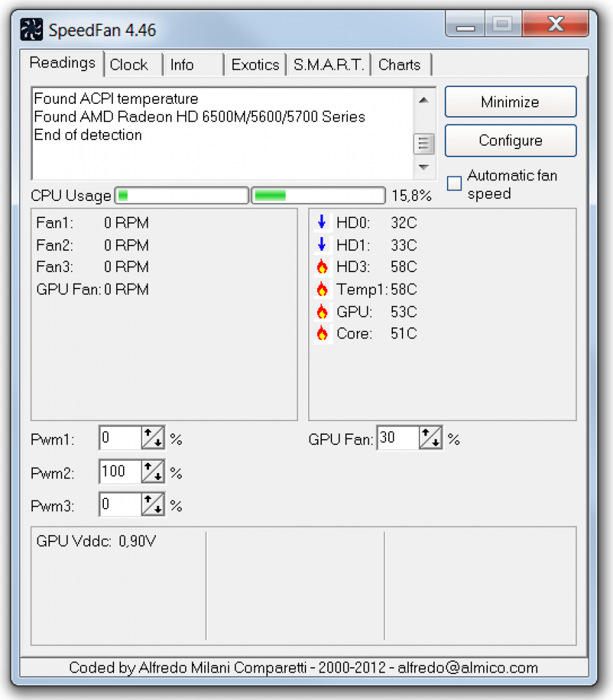Click the second CPU usage progress bar
Viewport: 613px width, 700px height.
click(318, 196)
